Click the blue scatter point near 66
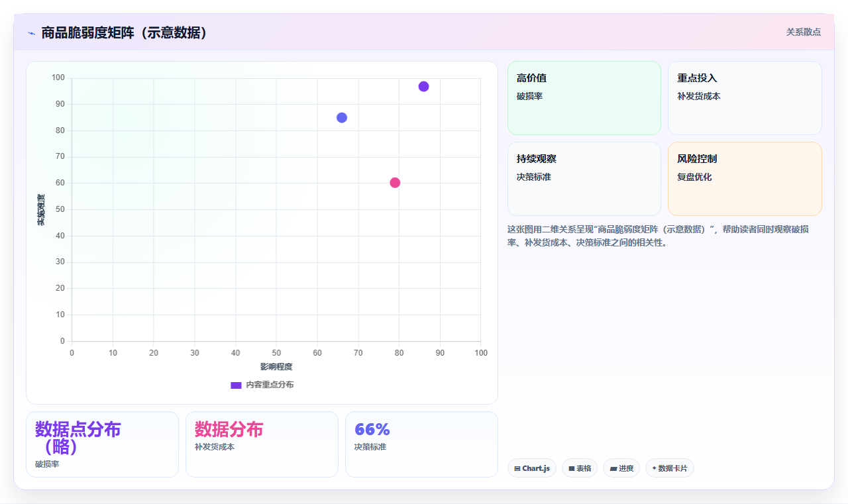 342,118
